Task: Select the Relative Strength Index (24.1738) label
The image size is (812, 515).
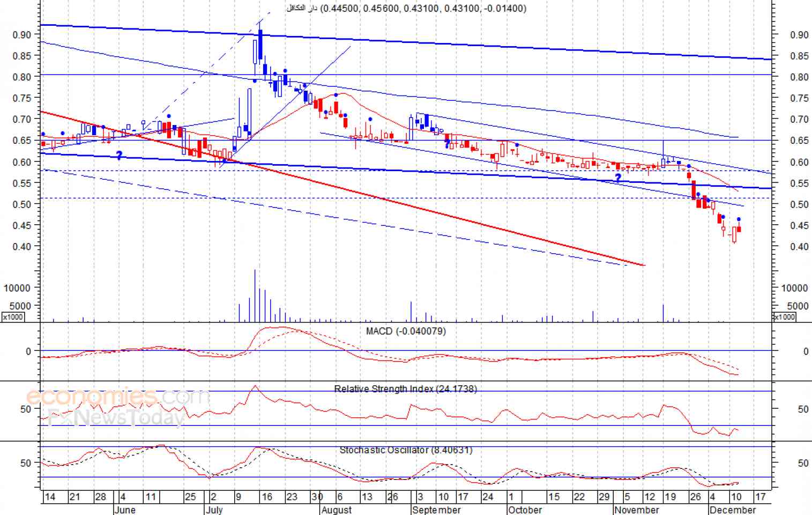Action: [x=405, y=388]
